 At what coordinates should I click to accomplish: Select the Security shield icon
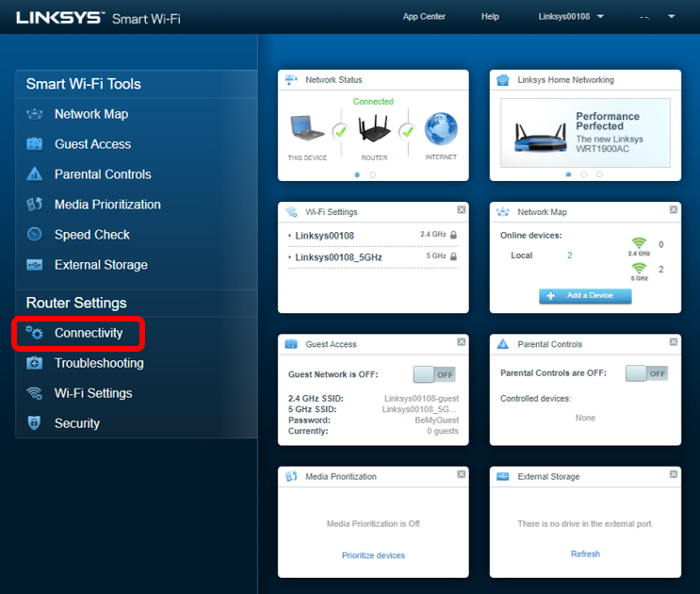pyautogui.click(x=34, y=423)
